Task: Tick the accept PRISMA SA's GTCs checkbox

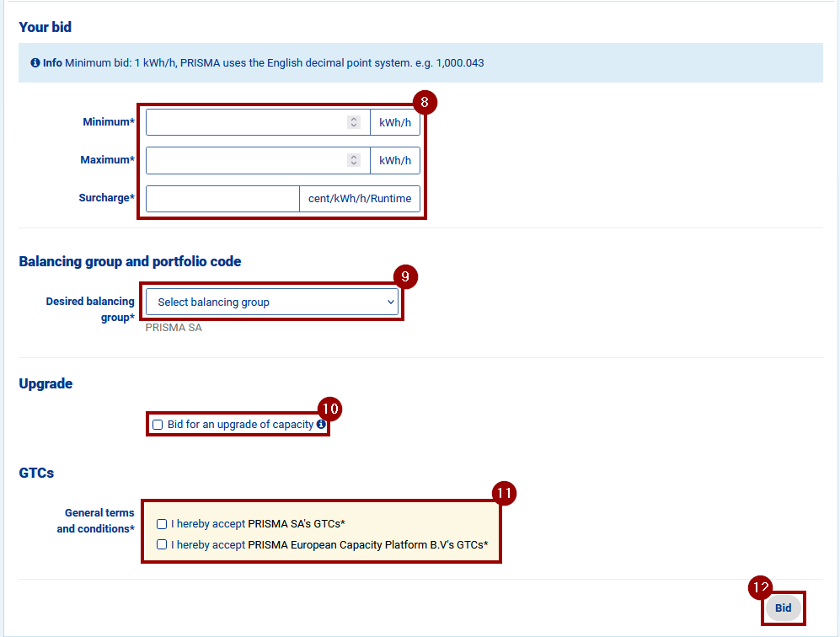Action: coord(162,524)
